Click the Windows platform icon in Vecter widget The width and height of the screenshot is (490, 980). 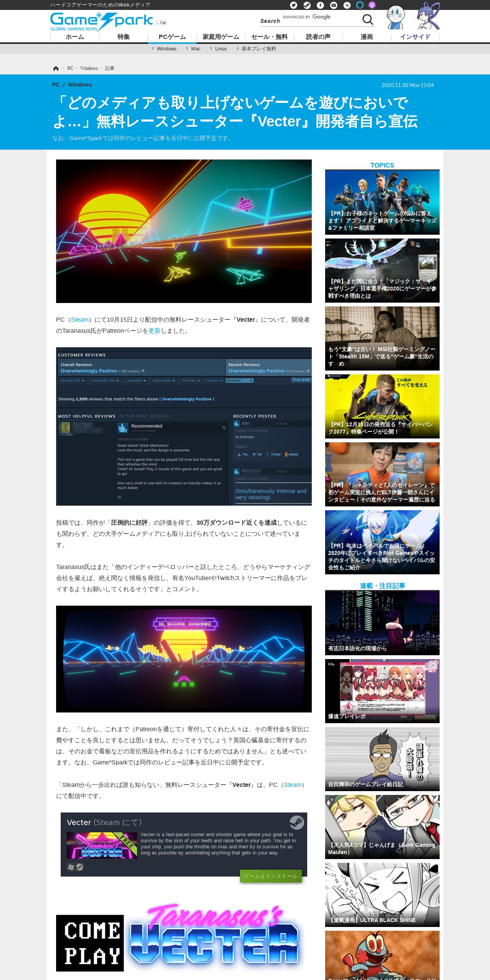[x=71, y=867]
